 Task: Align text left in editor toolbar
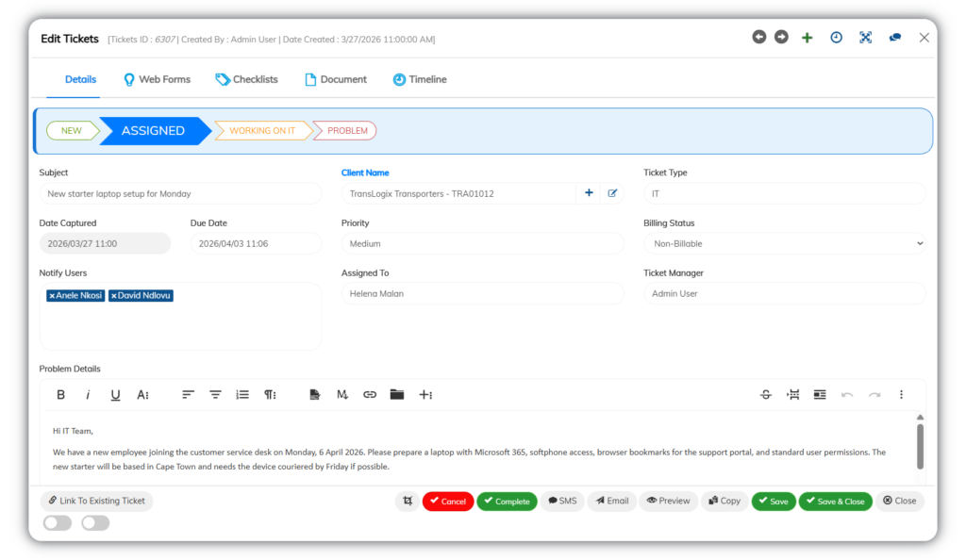188,395
